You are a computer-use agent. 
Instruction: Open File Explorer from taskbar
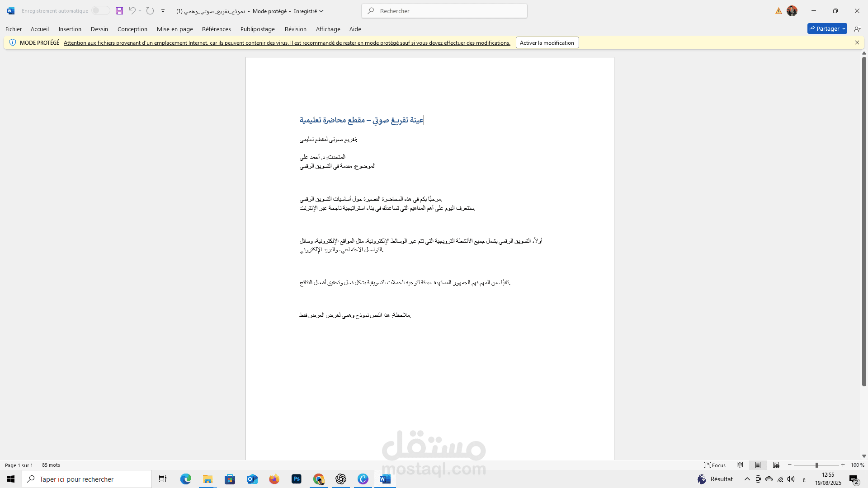pos(208,479)
